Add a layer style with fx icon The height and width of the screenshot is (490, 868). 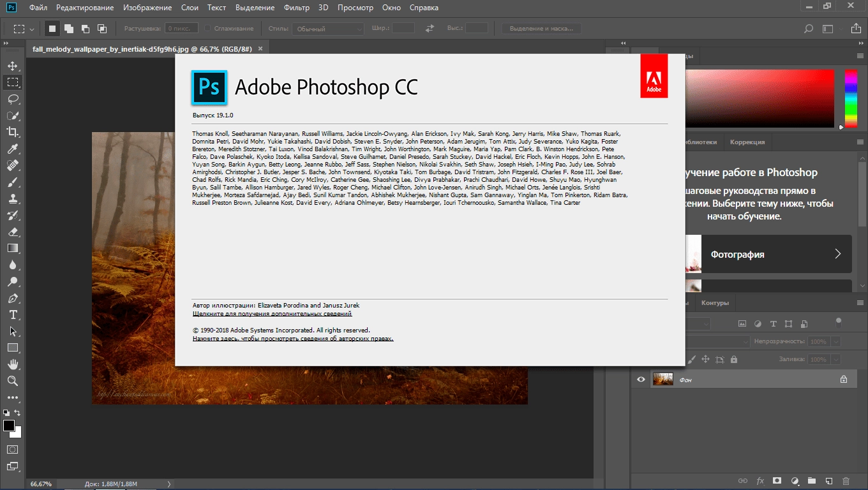tap(760, 480)
